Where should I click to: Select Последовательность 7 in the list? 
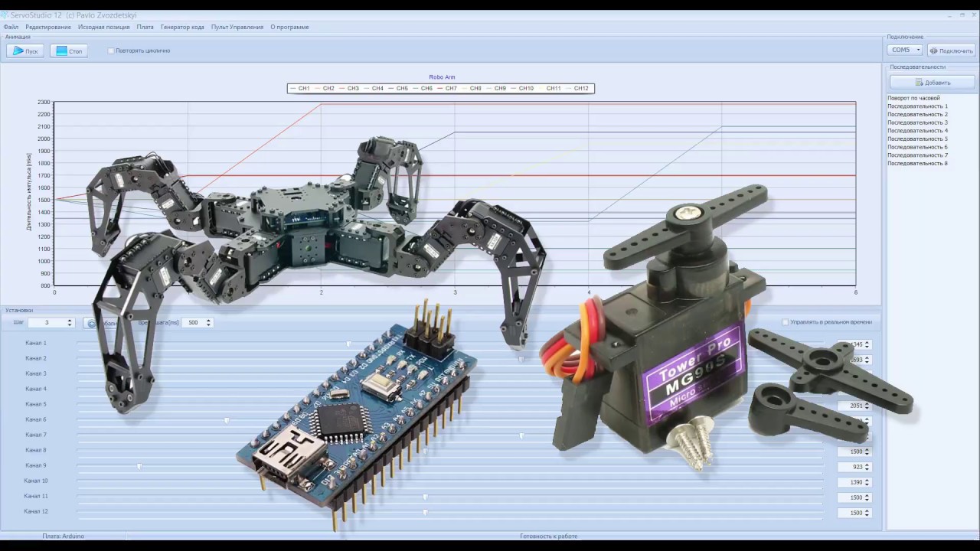point(917,155)
